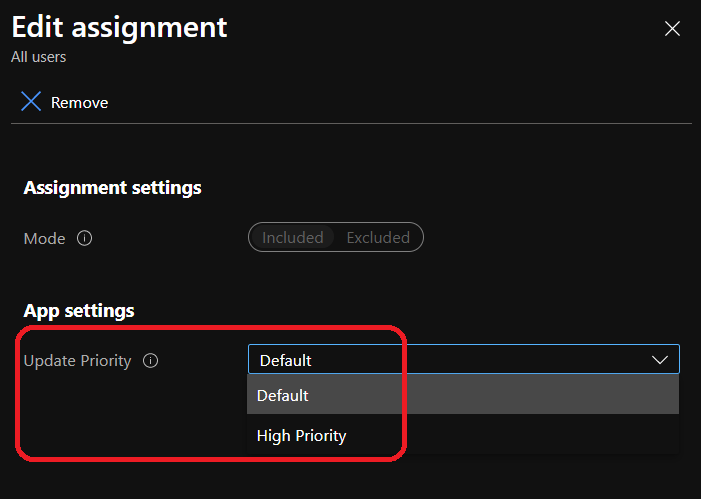This screenshot has width=701, height=499.
Task: Click the Update Priority label
Action: [x=77, y=361]
